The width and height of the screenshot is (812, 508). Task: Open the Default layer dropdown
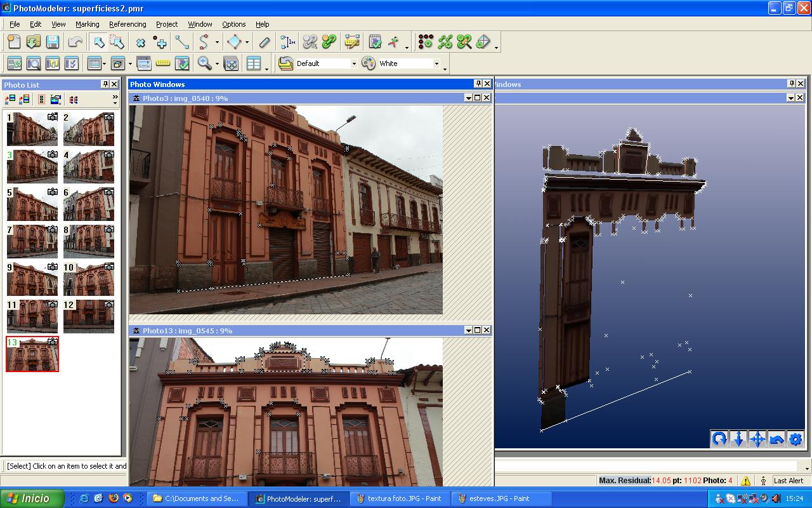[x=353, y=63]
